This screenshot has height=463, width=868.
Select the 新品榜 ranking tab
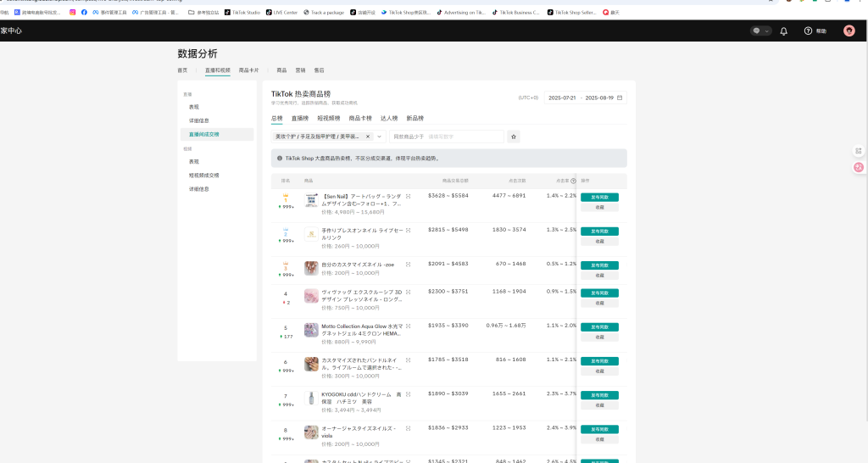[415, 119]
